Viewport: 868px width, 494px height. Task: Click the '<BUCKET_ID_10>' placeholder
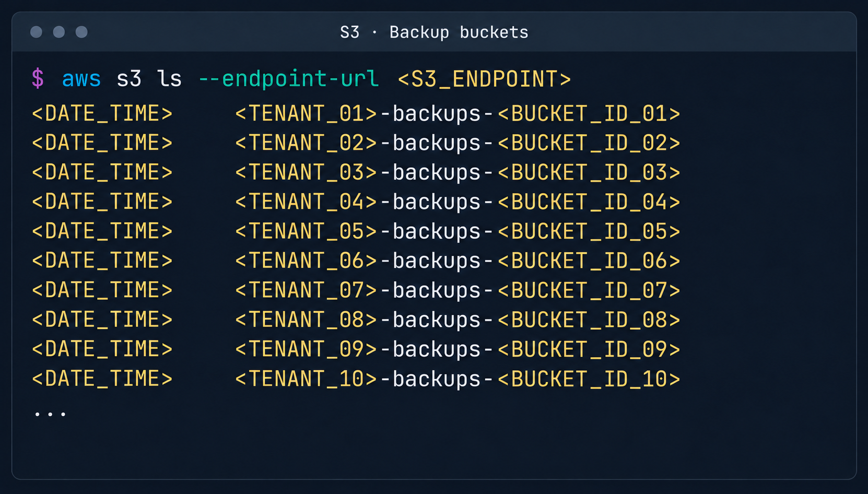589,379
